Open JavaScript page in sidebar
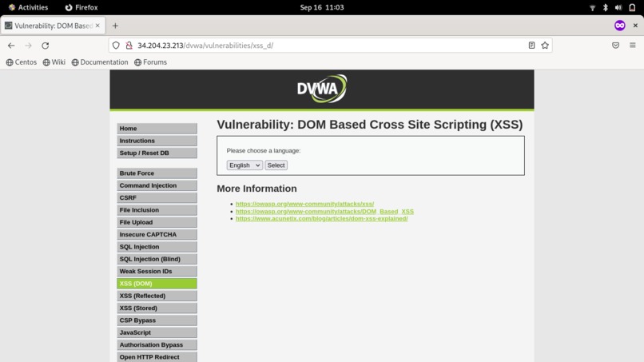 click(157, 332)
